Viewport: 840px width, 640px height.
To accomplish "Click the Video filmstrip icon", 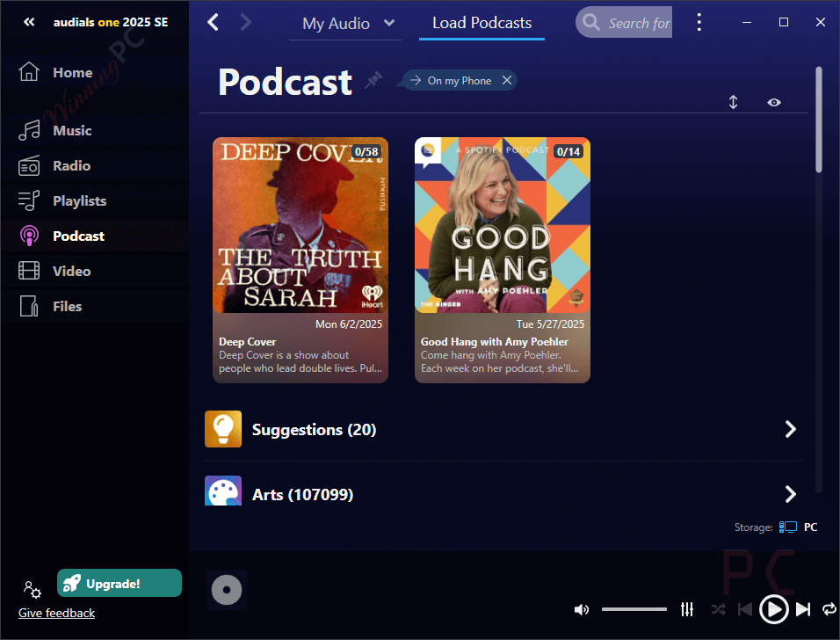I will 29,271.
